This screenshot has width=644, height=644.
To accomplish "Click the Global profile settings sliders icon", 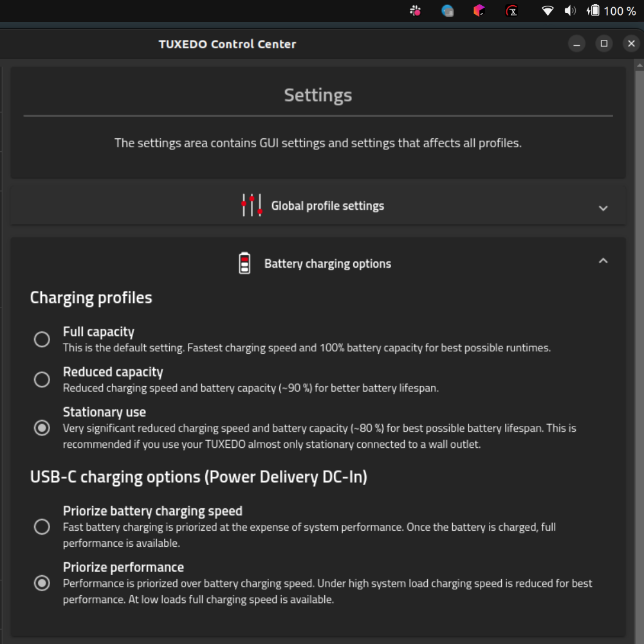I will point(251,205).
